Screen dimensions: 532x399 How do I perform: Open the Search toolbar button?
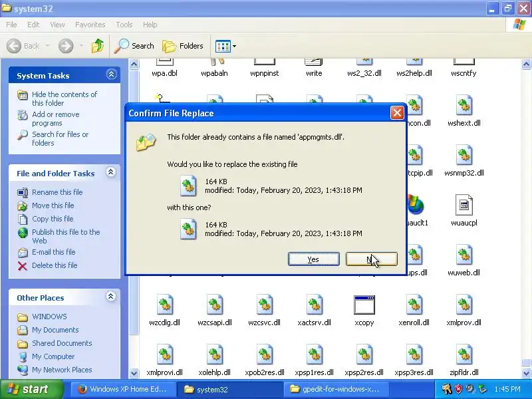[134, 46]
